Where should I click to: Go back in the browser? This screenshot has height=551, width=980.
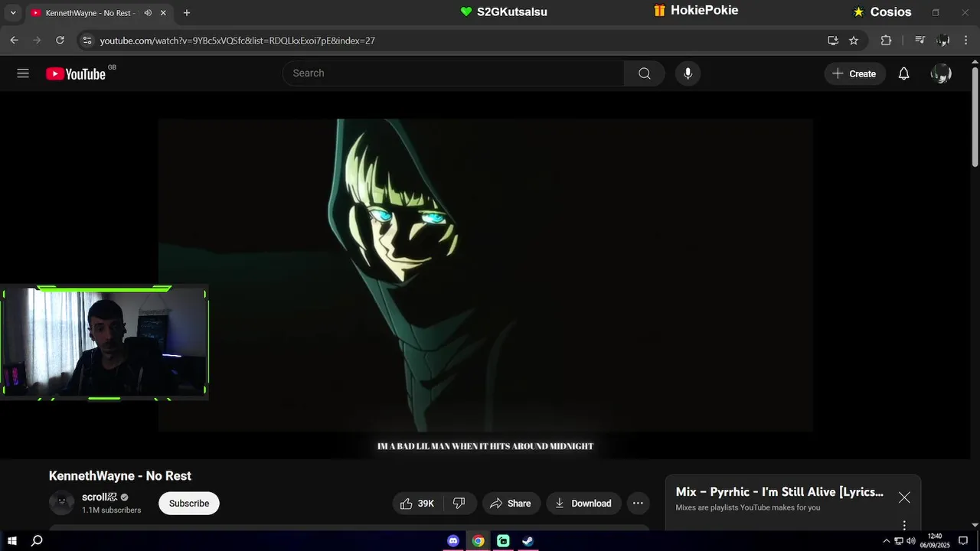click(x=14, y=41)
